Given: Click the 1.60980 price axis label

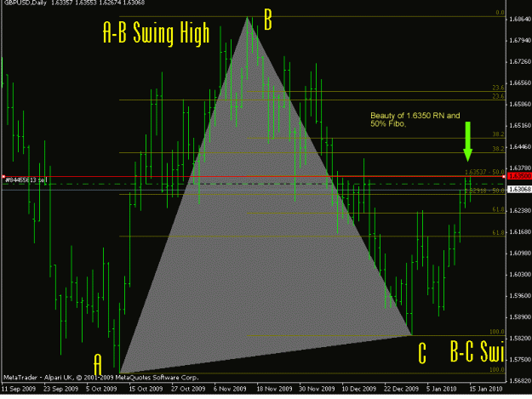Looking at the screenshot, I should (x=520, y=254).
